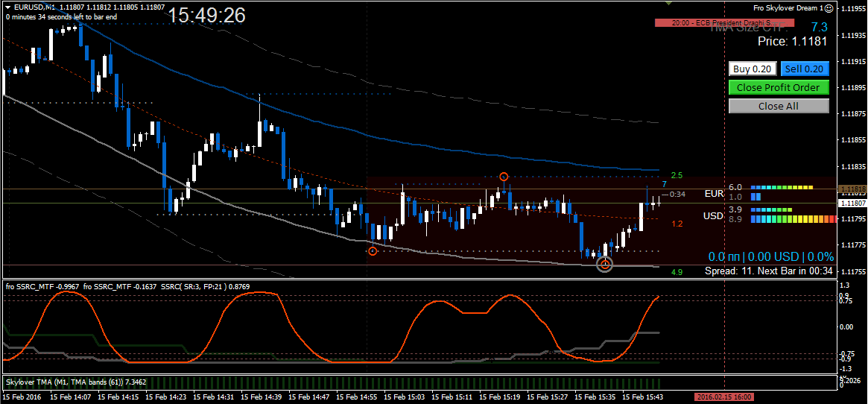Click the orange circle marker above the 15:19 high
This screenshot has width=868, height=404.
(503, 177)
